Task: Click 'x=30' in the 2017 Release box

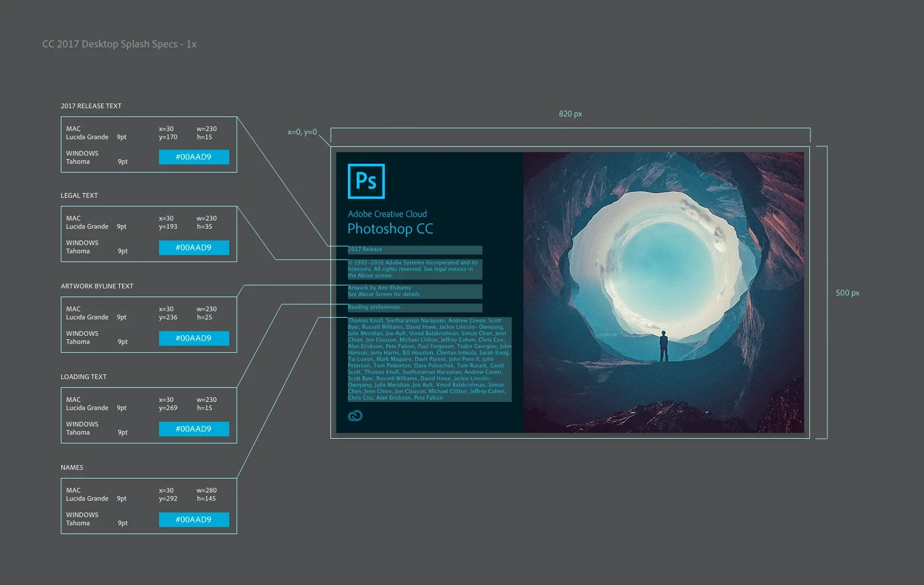Action: [x=166, y=129]
